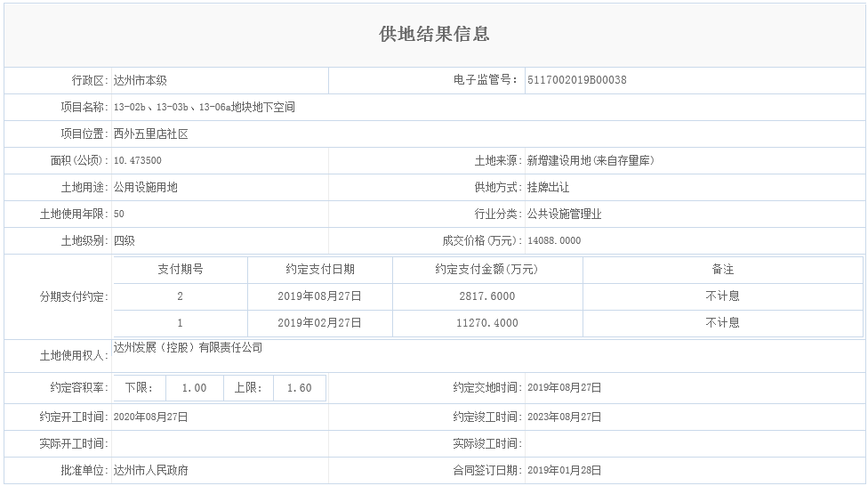Click the 成交价格(万元): label
The image size is (868, 486).
482,240
